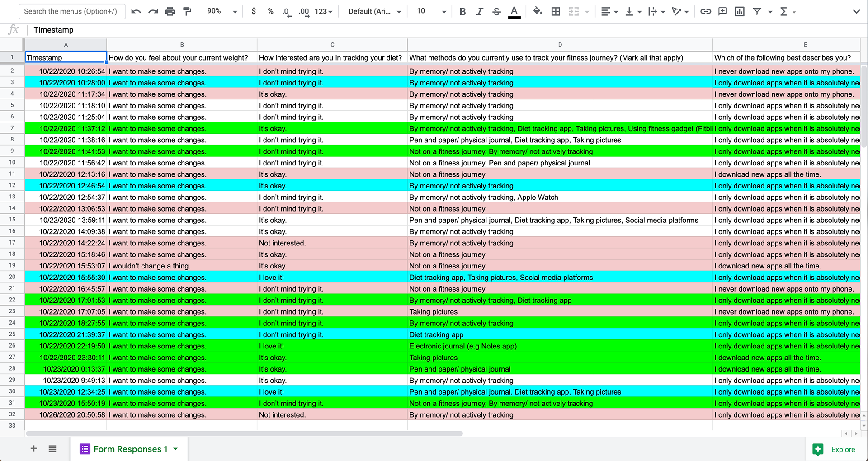Select column A header

66,45
